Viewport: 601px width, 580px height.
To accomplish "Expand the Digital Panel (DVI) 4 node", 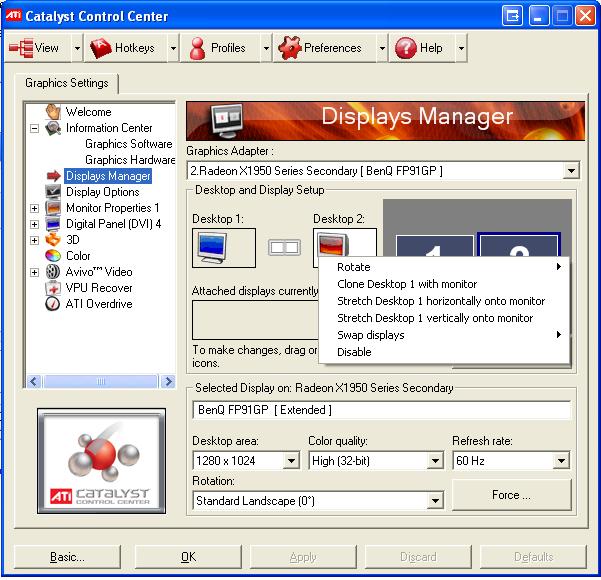I will coord(34,224).
